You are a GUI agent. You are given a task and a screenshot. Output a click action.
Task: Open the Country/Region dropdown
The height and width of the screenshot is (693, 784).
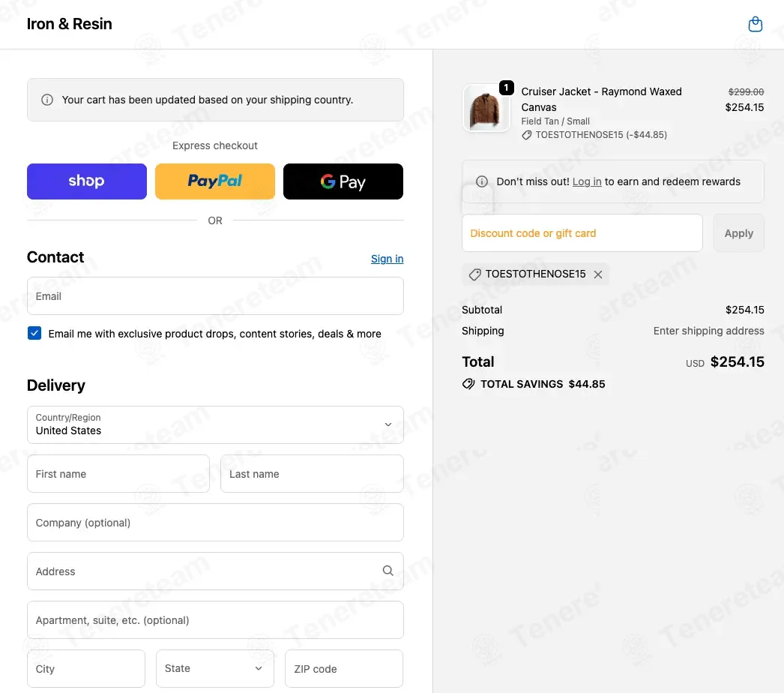(x=215, y=425)
